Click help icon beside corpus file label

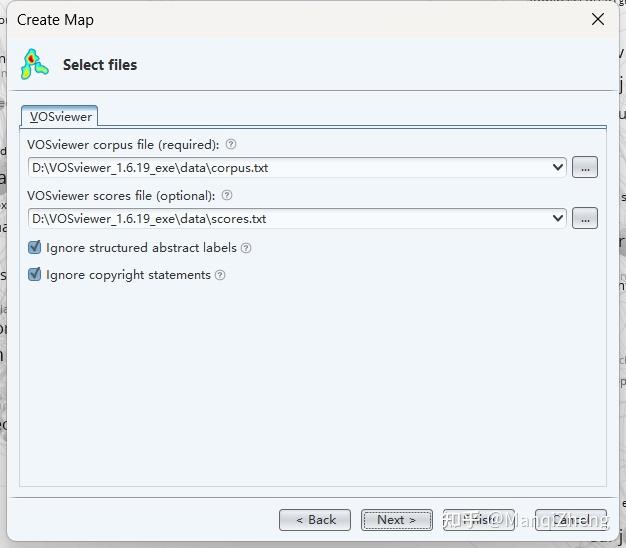(x=231, y=145)
